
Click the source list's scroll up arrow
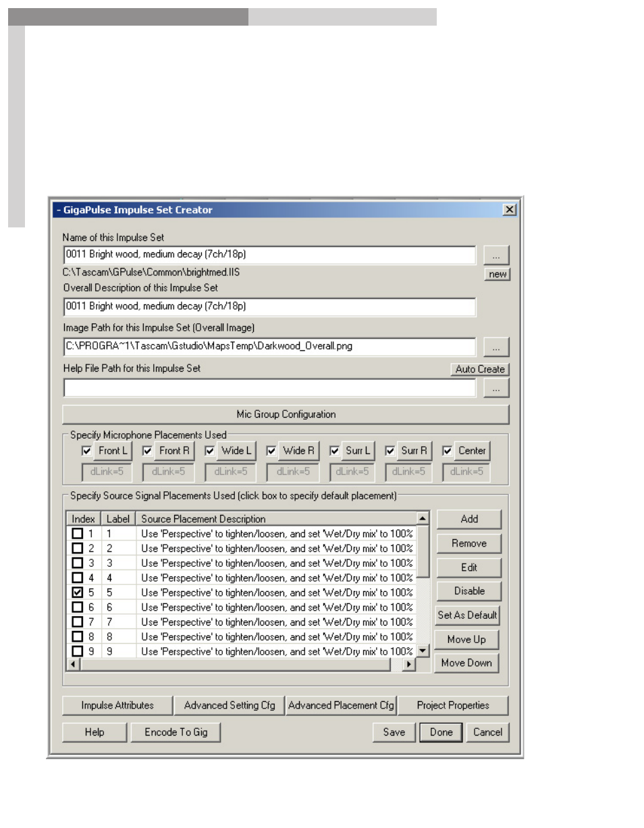pyautogui.click(x=423, y=519)
